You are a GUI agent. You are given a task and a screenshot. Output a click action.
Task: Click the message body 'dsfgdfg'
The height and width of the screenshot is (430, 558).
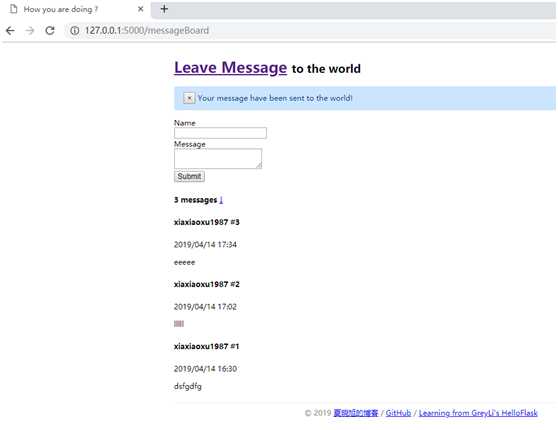188,386
